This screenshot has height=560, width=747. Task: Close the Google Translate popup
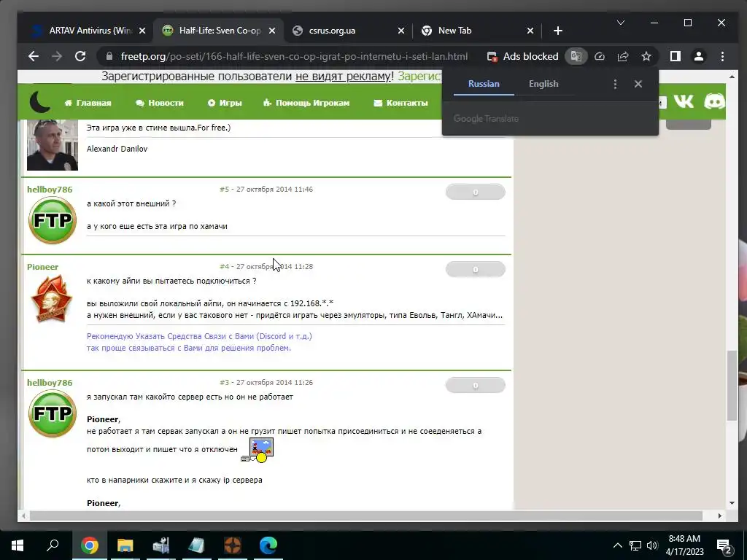click(638, 85)
